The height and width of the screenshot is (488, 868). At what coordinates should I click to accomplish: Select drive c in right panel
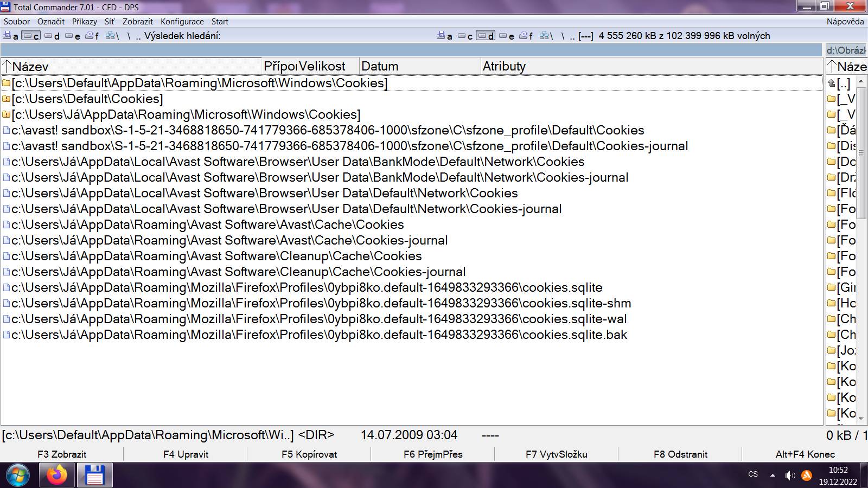click(x=465, y=36)
